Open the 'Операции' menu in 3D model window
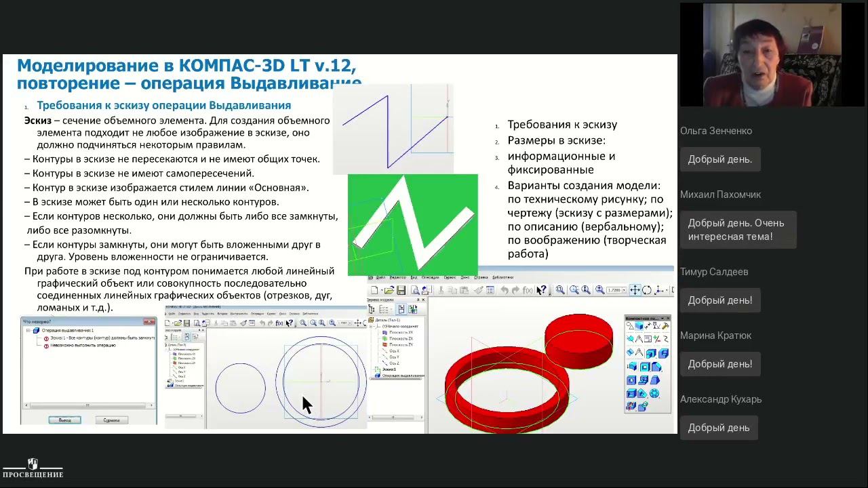This screenshot has width=868, height=488. (x=430, y=277)
